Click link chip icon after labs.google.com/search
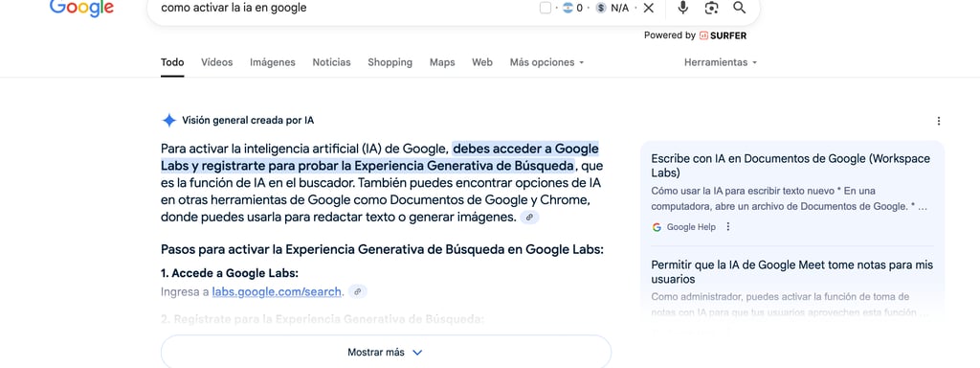The image size is (980, 368). [x=358, y=291]
